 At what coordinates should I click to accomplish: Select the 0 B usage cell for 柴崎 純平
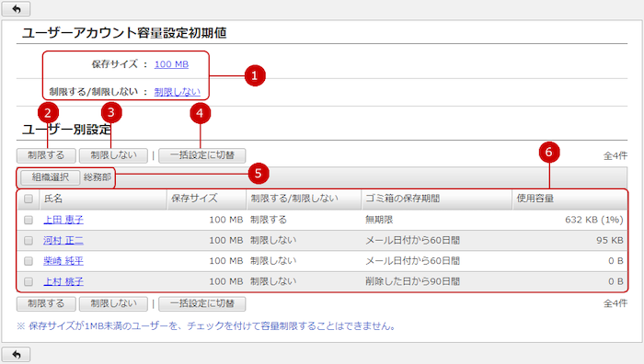coord(615,261)
